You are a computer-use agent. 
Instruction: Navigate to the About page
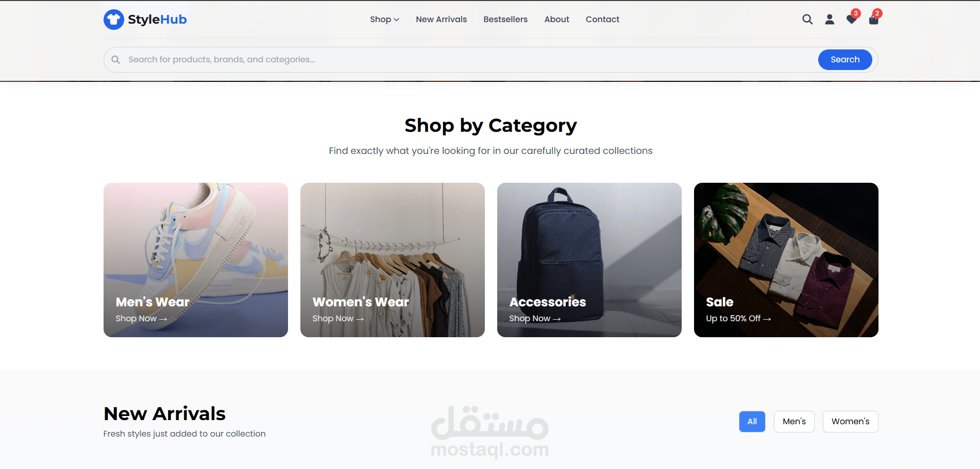coord(556,20)
